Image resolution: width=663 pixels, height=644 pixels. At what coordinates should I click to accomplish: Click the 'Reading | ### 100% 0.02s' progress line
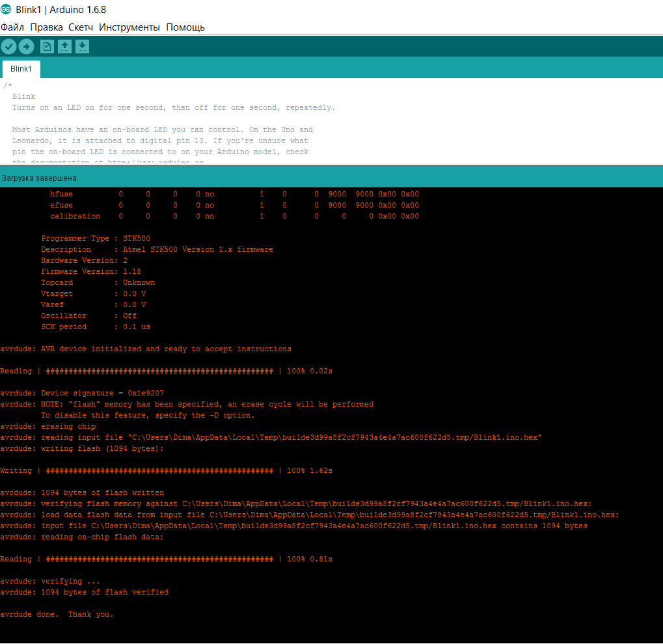point(166,371)
